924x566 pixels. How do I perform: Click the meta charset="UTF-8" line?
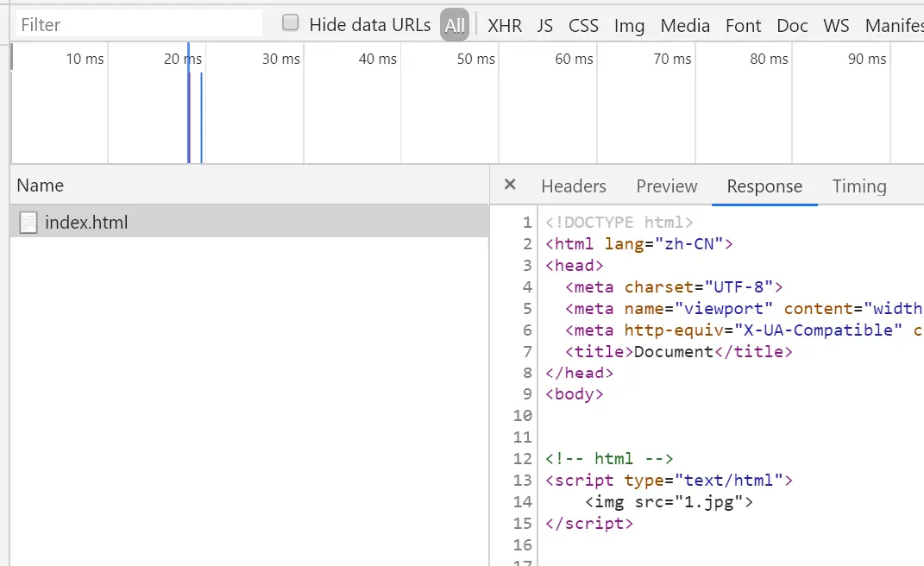coord(674,287)
